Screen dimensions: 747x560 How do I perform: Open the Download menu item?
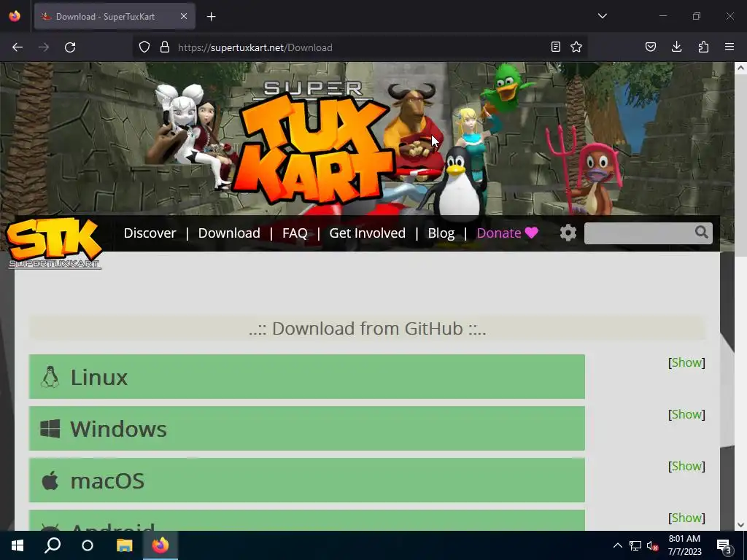[229, 233]
